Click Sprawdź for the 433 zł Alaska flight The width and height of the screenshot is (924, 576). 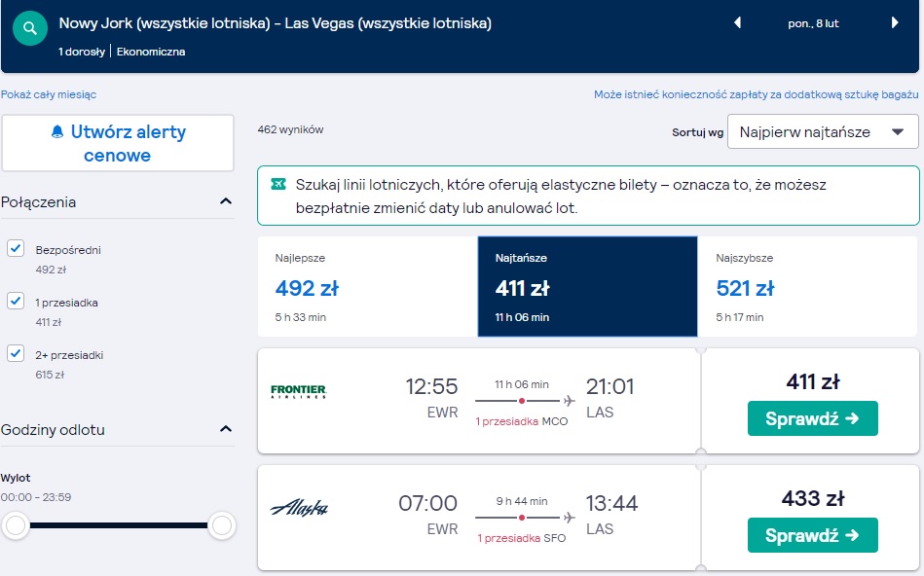pyautogui.click(x=813, y=535)
